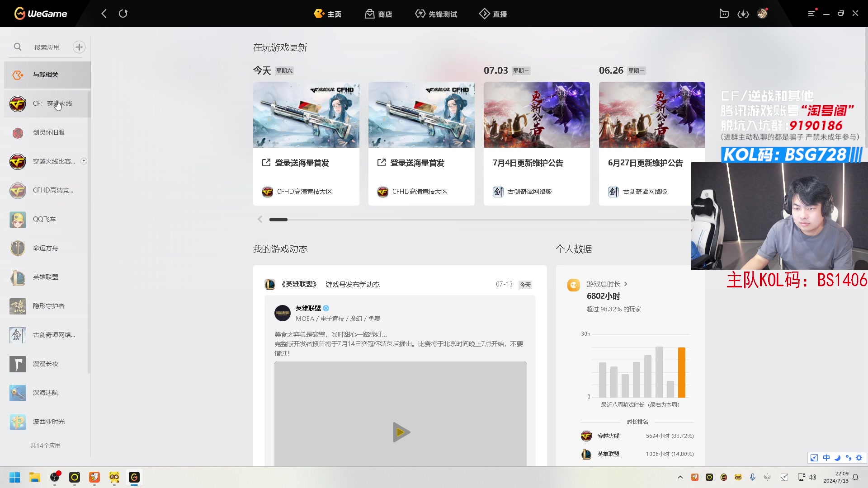
Task: Select 漫漫长夜 in the game list
Action: coord(47,364)
